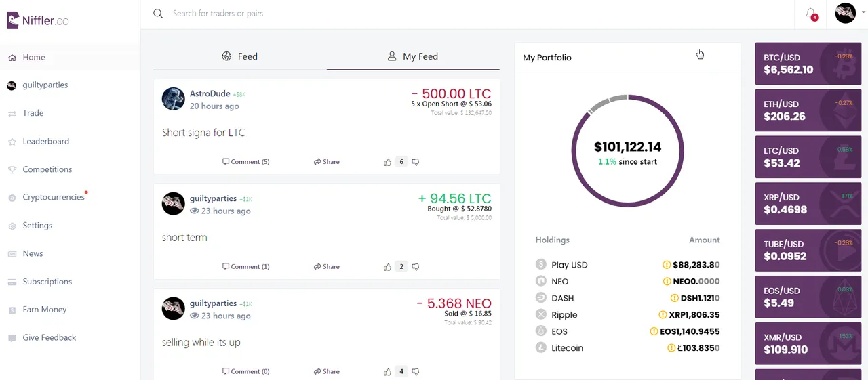The image size is (868, 380).
Task: Dislike AstroDude's short signal post
Action: pos(416,162)
